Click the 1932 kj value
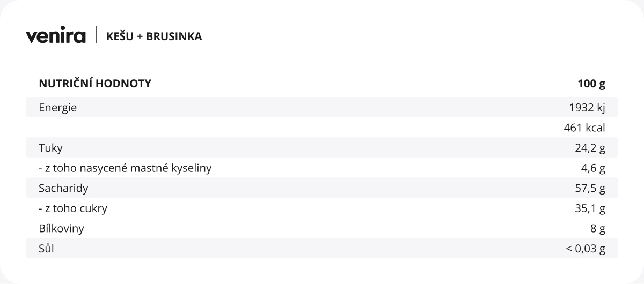The height and width of the screenshot is (284, 644). [x=587, y=108]
